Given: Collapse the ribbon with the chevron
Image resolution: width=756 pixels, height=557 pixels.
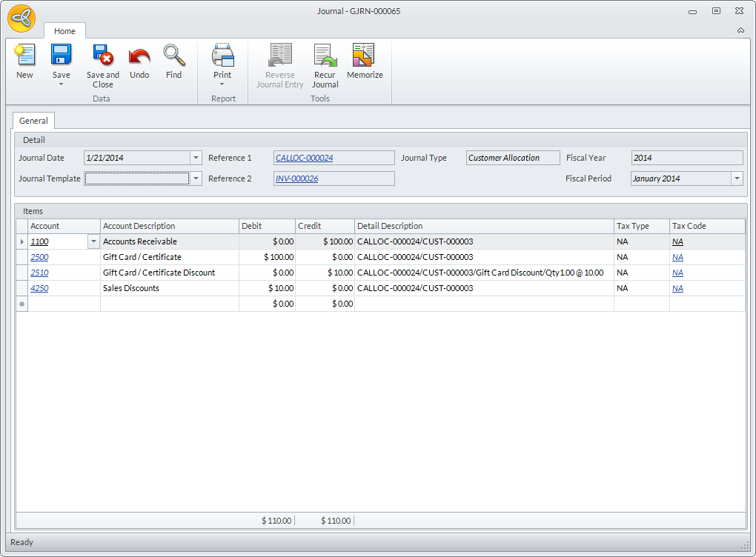Looking at the screenshot, I should tap(740, 30).
